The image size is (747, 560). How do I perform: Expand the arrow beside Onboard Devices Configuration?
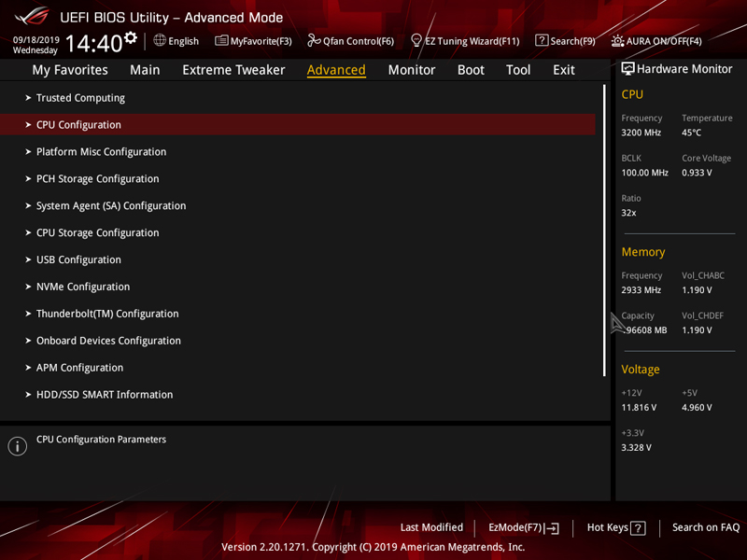(28, 341)
